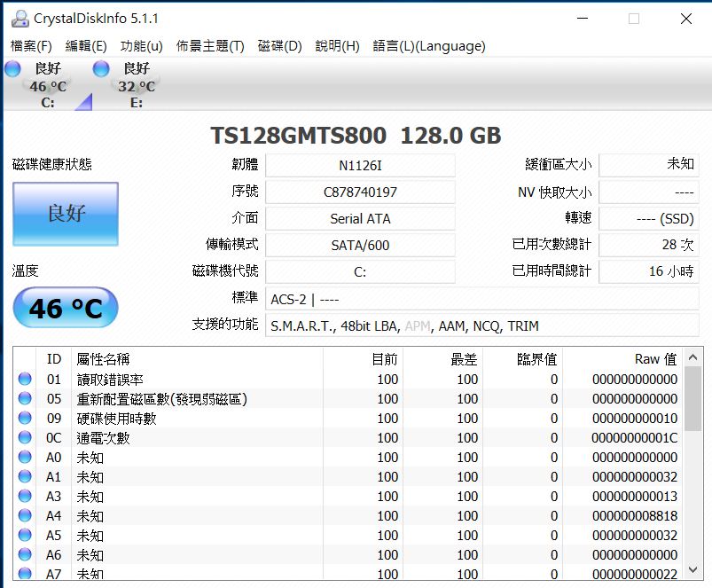This screenshot has height=588, width=712.
Task: Select drive E: status orb at 32 °C
Action: (101, 68)
